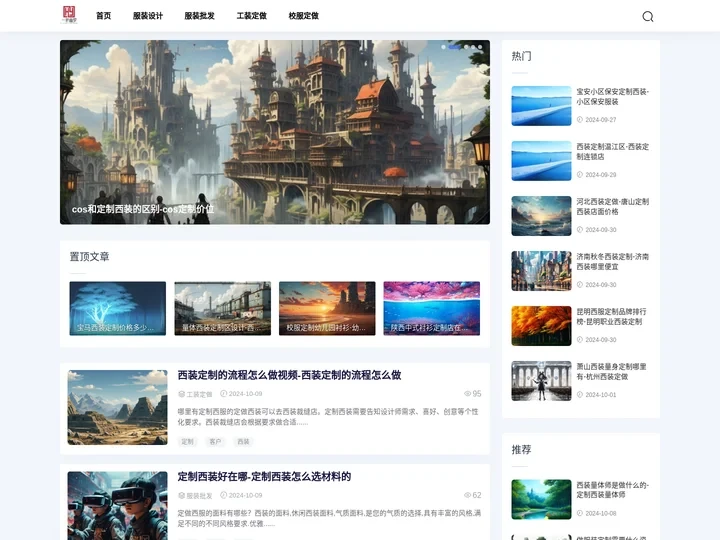Open recommended article 西装量体师是做什么的

click(613, 490)
